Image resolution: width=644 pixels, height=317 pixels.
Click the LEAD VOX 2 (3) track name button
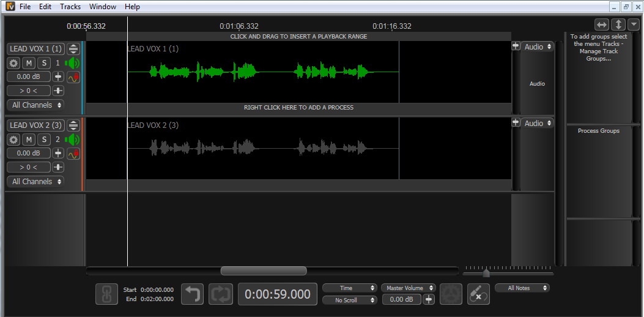coord(35,125)
